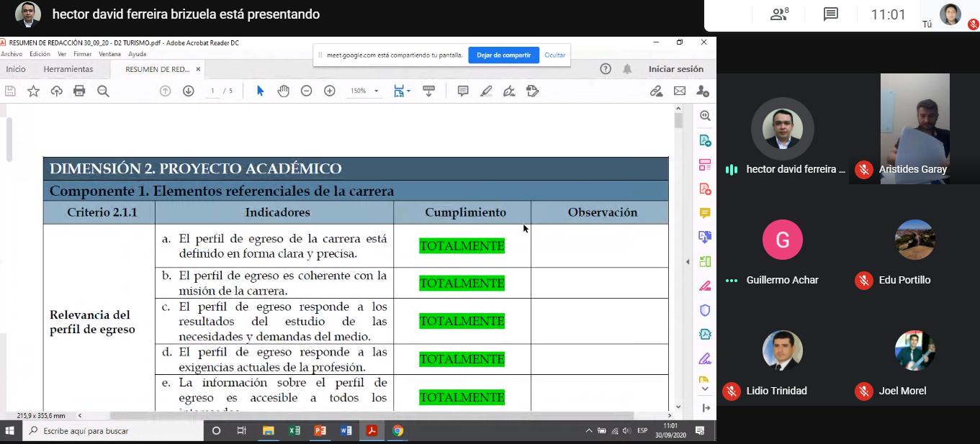The image size is (980, 444).
Task: Switch to the Inicio tab
Action: pyautogui.click(x=16, y=69)
